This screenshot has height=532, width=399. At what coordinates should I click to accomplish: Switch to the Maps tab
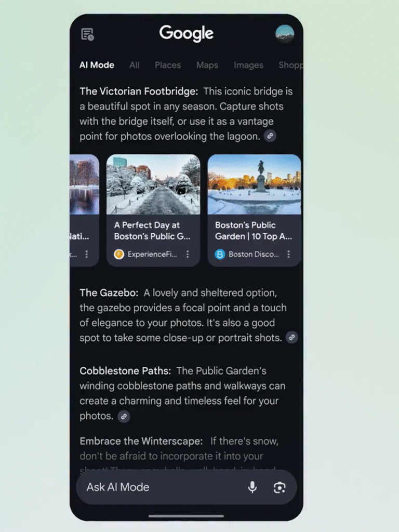[207, 65]
